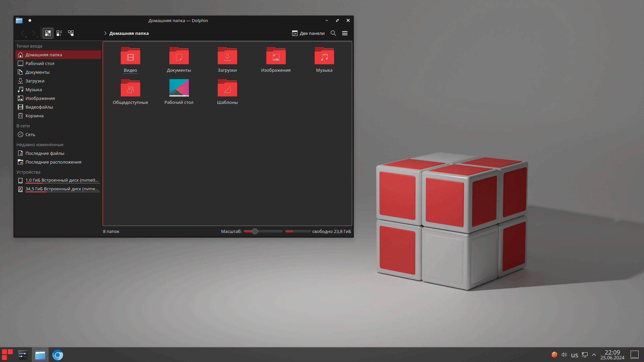Open the Шаблоны folder icon
The height and width of the screenshot is (362, 644).
pyautogui.click(x=227, y=88)
